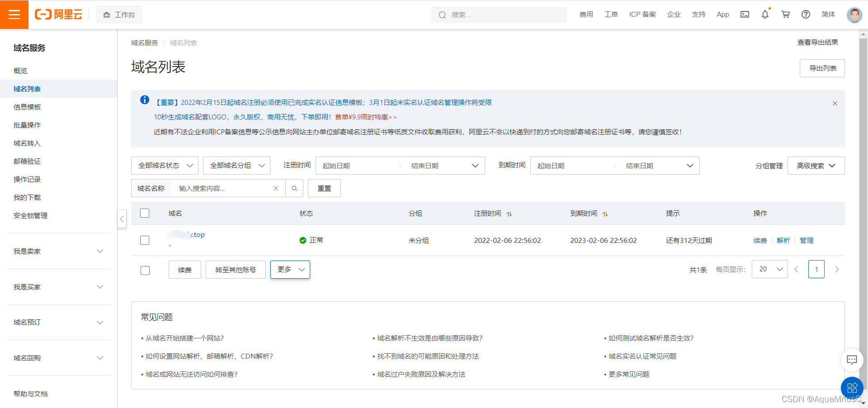Go to previous page arrow
The height and width of the screenshot is (408, 868).
797,270
